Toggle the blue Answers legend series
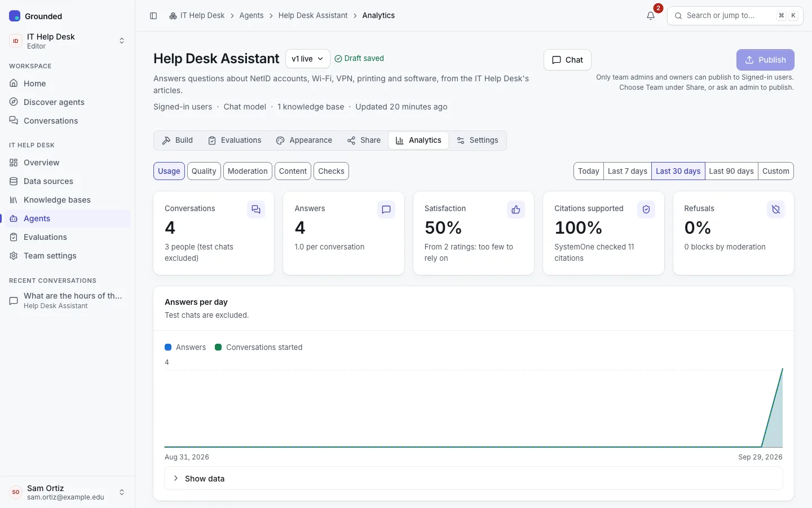812x508 pixels. tap(186, 347)
